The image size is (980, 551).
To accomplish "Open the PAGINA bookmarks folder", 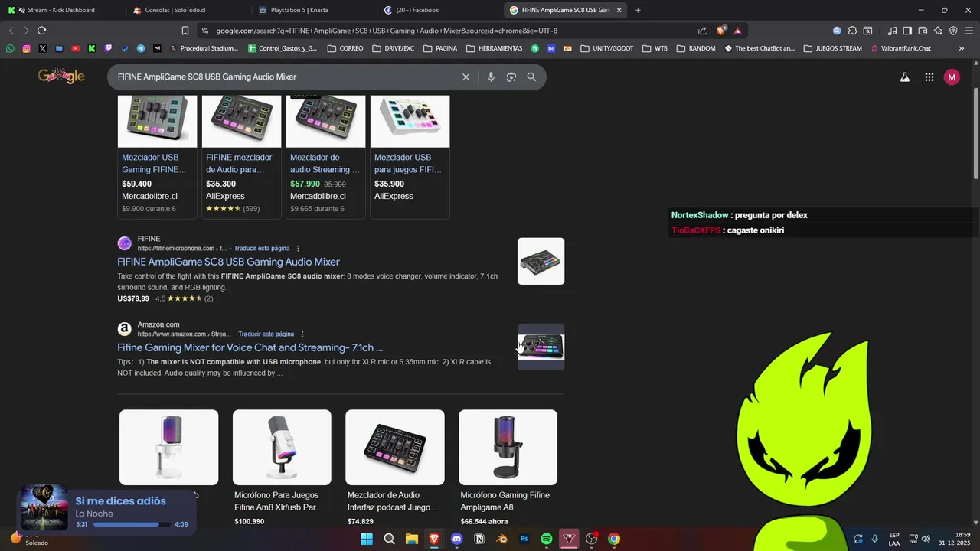I will point(439,48).
